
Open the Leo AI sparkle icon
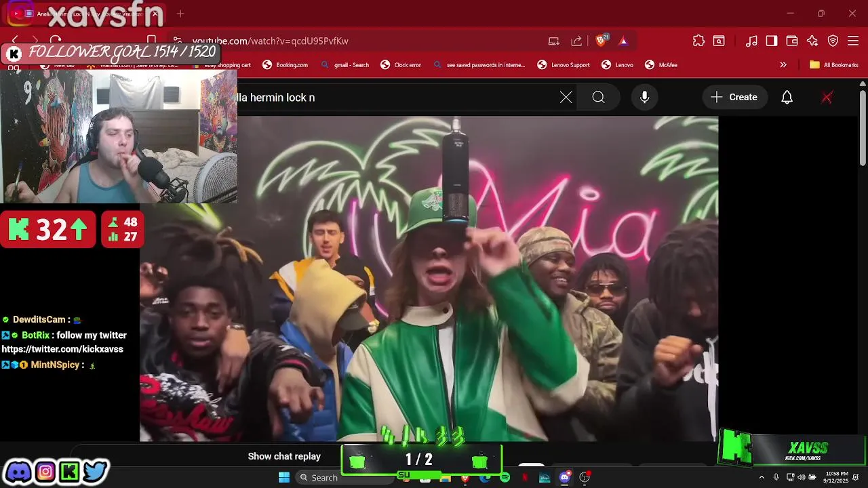coord(812,41)
